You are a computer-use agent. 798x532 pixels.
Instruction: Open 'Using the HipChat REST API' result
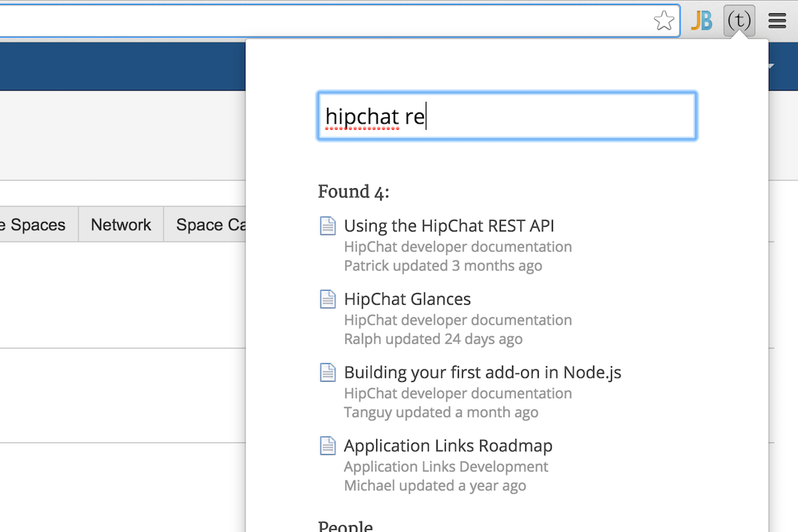(449, 225)
